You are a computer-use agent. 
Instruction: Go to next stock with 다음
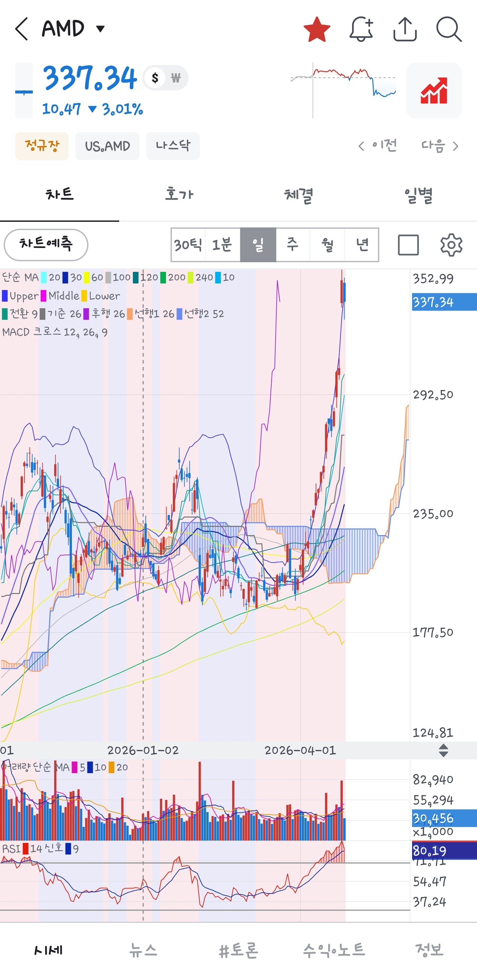[x=440, y=146]
